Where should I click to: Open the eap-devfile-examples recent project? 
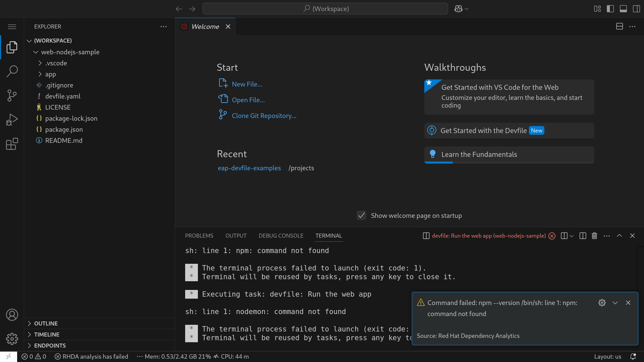point(249,168)
